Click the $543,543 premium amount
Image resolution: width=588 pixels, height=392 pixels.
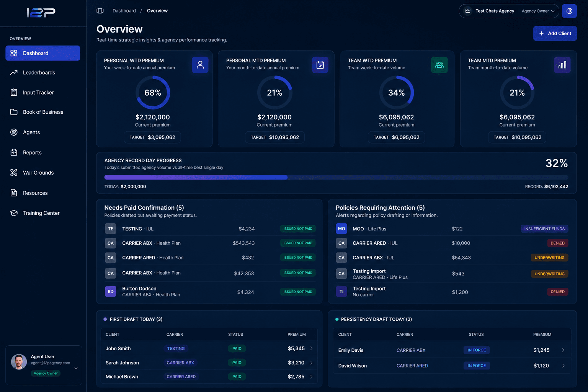[x=243, y=243]
